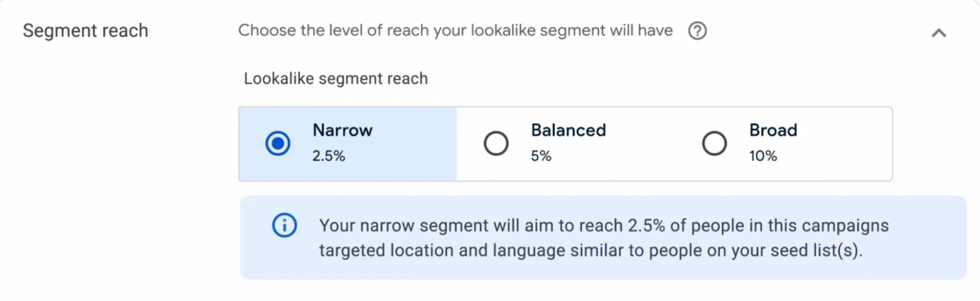This screenshot has width=980, height=301.
Task: Select the Balanced radio button
Action: click(496, 143)
